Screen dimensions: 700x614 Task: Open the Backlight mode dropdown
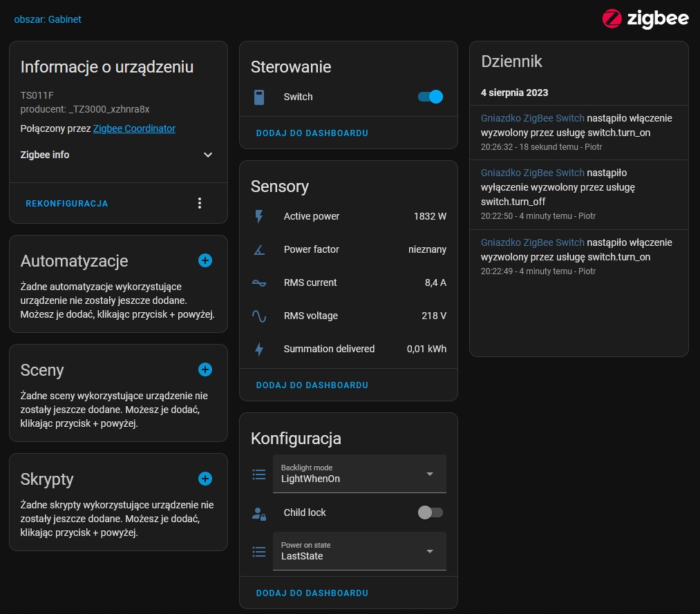(x=359, y=474)
